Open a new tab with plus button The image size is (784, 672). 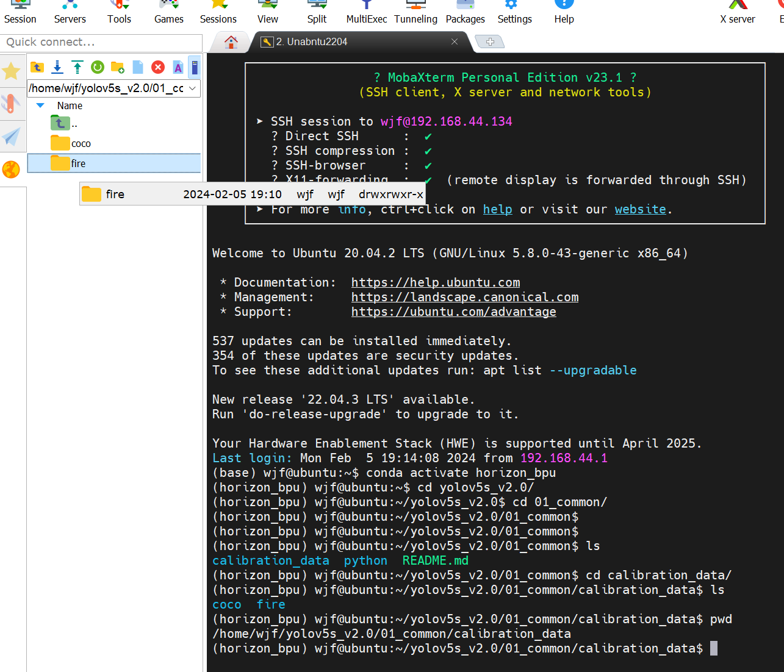pos(489,42)
